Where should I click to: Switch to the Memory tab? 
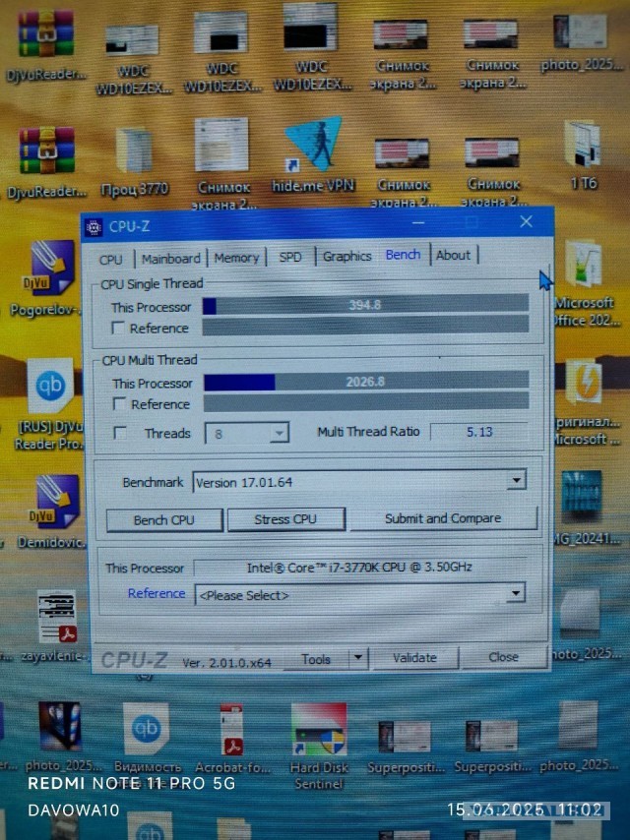point(236,258)
